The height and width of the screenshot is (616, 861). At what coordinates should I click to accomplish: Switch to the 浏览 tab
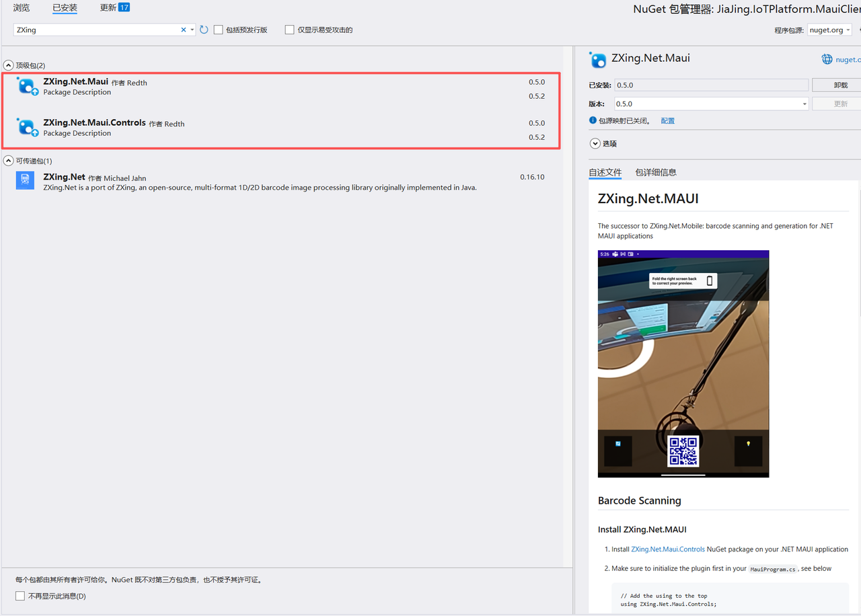(x=22, y=8)
